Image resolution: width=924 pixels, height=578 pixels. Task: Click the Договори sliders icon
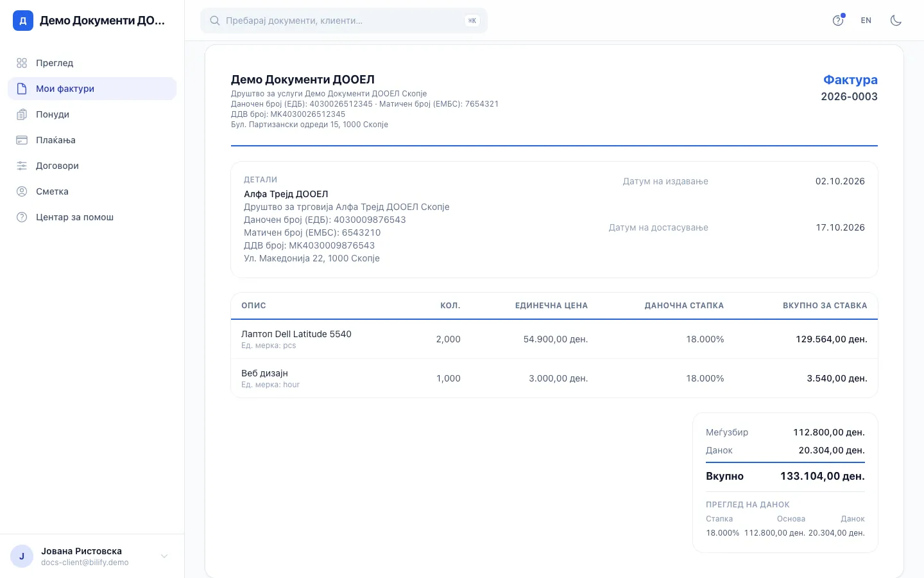(22, 166)
